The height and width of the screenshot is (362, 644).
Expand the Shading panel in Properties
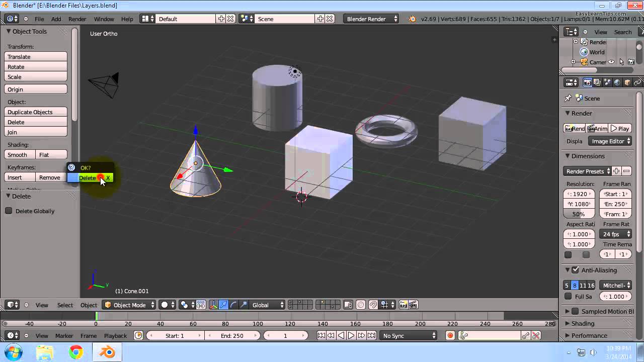click(x=583, y=323)
